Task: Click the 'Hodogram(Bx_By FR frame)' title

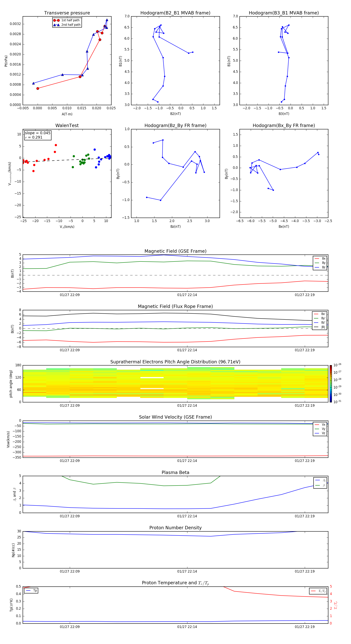Action: 284,125
